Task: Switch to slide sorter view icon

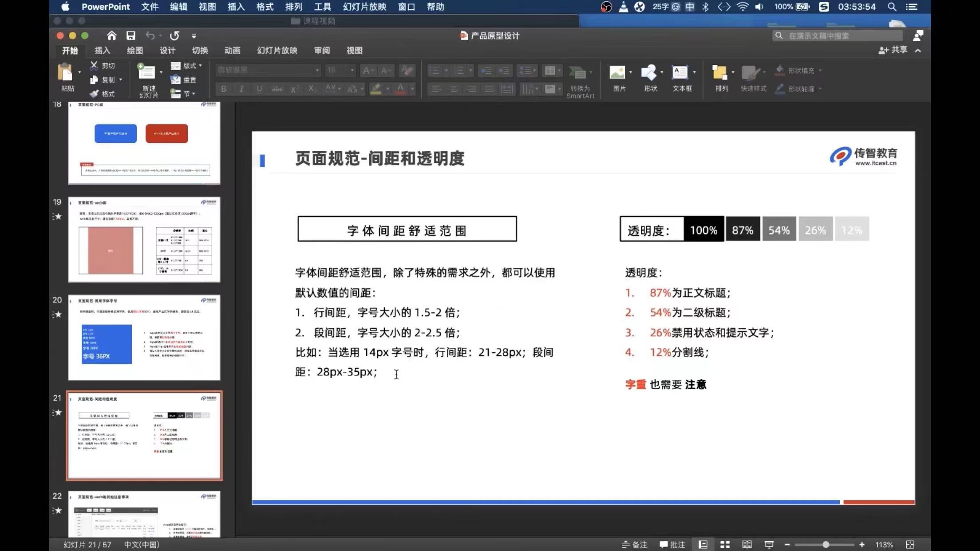Action: 725,544
